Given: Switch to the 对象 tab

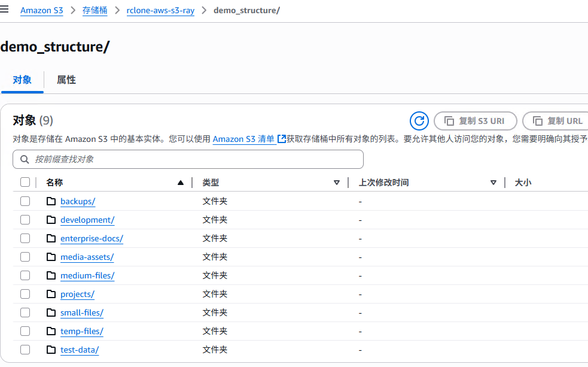Looking at the screenshot, I should pos(22,80).
